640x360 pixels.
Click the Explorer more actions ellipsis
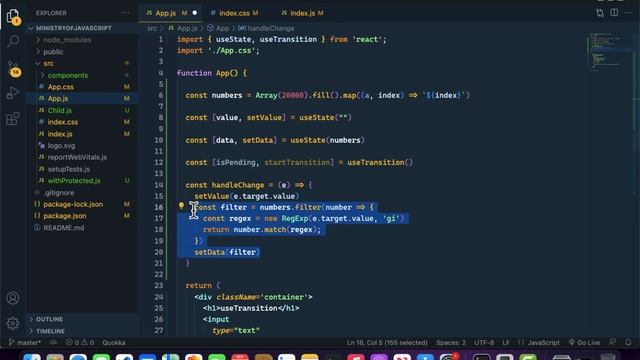(126, 13)
